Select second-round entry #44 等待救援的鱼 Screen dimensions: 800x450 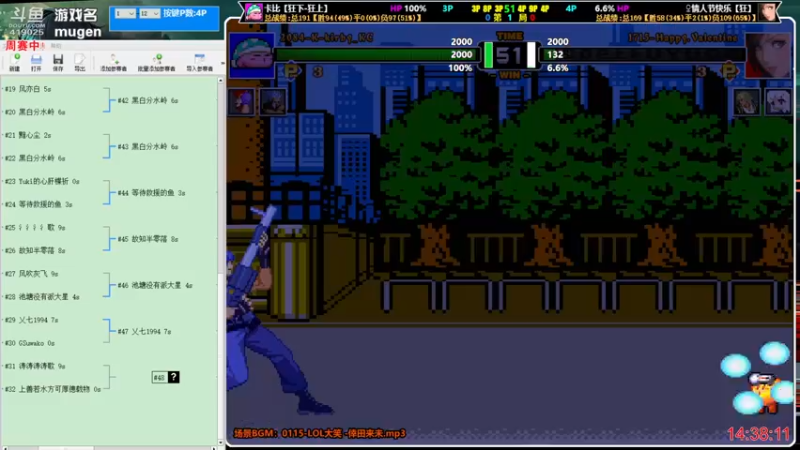coord(152,193)
